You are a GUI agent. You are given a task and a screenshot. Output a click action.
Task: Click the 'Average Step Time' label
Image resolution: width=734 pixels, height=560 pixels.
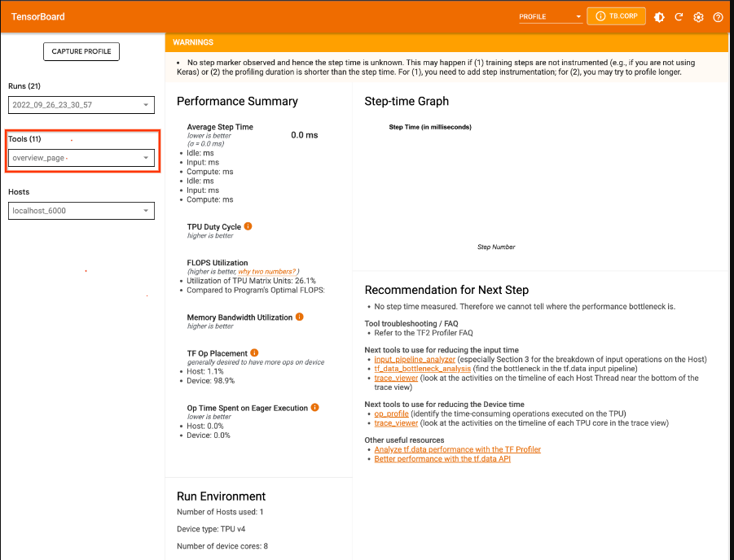(x=220, y=127)
